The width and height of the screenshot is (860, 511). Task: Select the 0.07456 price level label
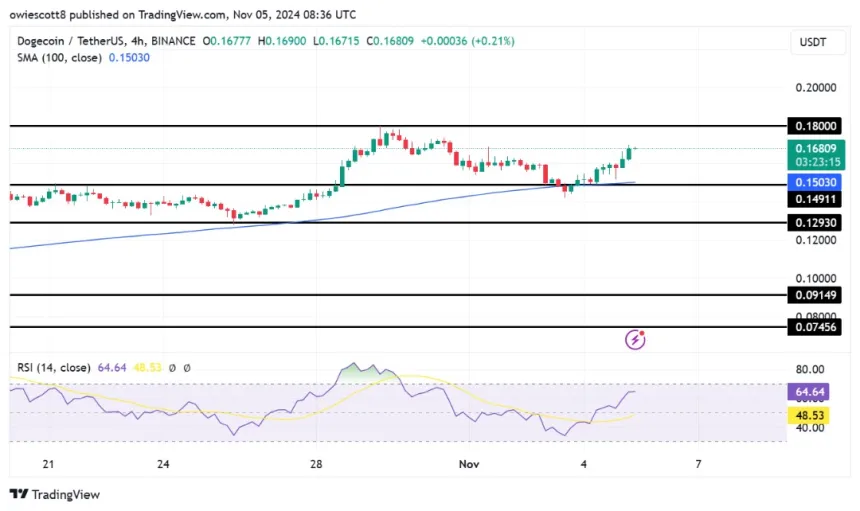[x=818, y=327]
